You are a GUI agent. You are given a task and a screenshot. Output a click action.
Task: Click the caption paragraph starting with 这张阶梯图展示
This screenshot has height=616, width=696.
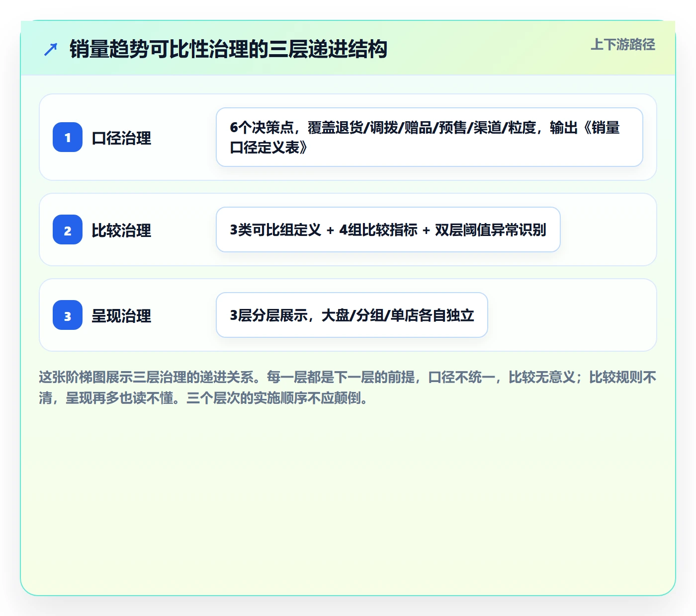tap(348, 387)
